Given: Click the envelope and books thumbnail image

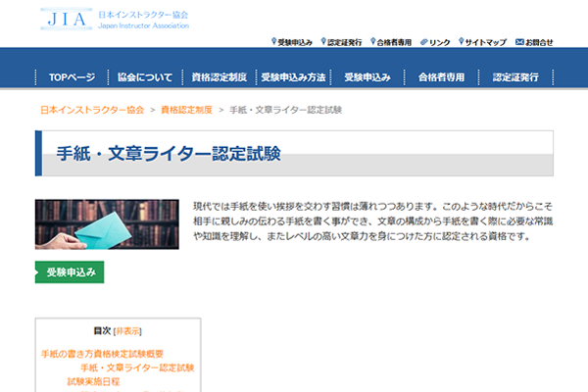Looking at the screenshot, I should pyautogui.click(x=107, y=223).
